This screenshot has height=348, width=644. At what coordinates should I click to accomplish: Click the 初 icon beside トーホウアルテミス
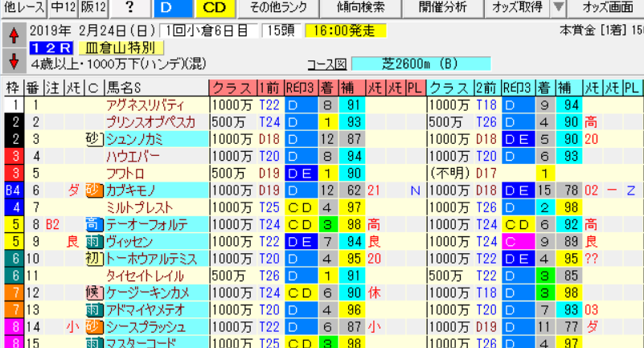94,259
